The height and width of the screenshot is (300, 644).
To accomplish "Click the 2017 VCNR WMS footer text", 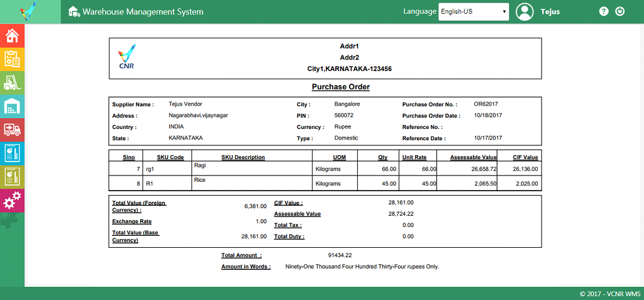I will pos(609,294).
